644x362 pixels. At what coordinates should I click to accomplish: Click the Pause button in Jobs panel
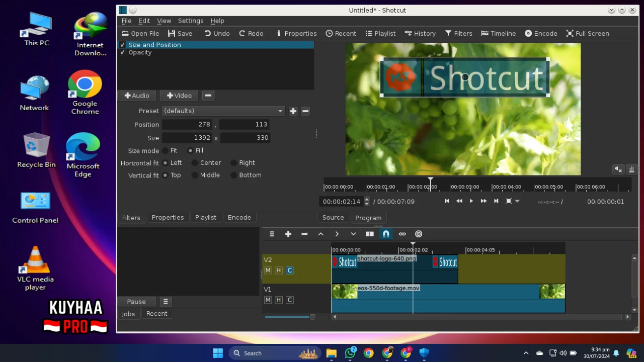pos(136,302)
